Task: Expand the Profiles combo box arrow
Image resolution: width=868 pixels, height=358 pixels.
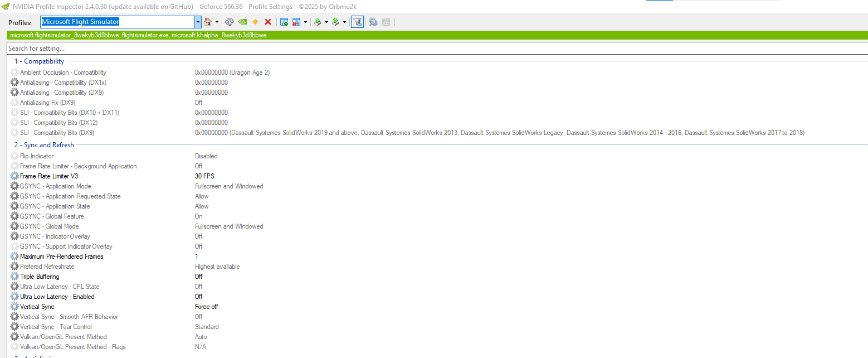Action: [x=198, y=22]
